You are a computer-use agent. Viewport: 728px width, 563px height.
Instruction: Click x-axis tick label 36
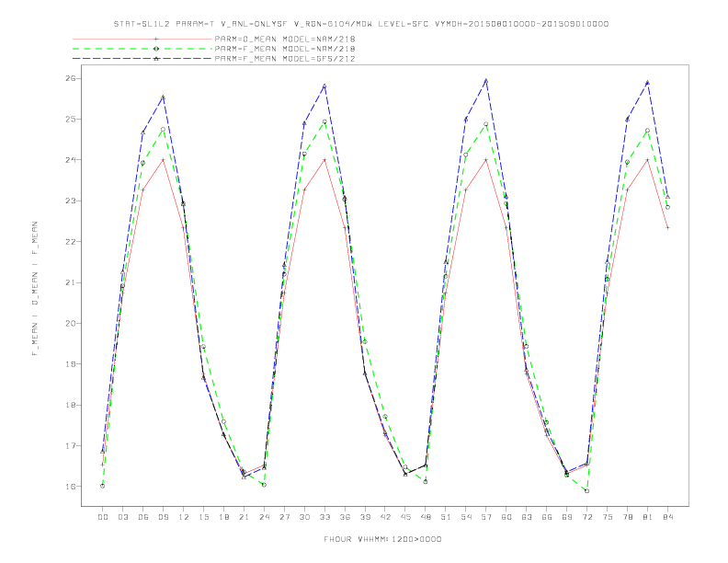tap(345, 517)
